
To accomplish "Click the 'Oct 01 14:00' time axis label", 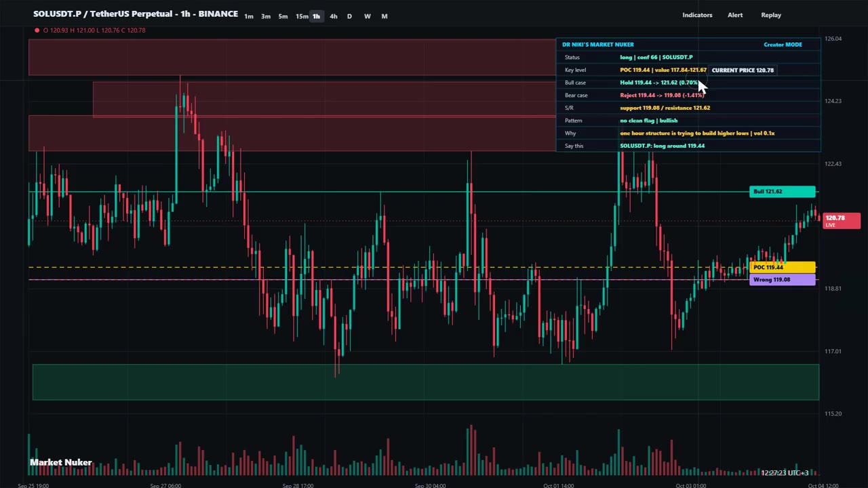I will pos(558,485).
